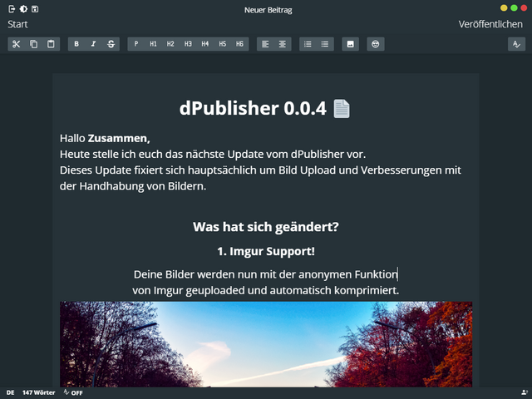
Task: Click the line der Handhabung von Bildern.
Action: coord(133,186)
